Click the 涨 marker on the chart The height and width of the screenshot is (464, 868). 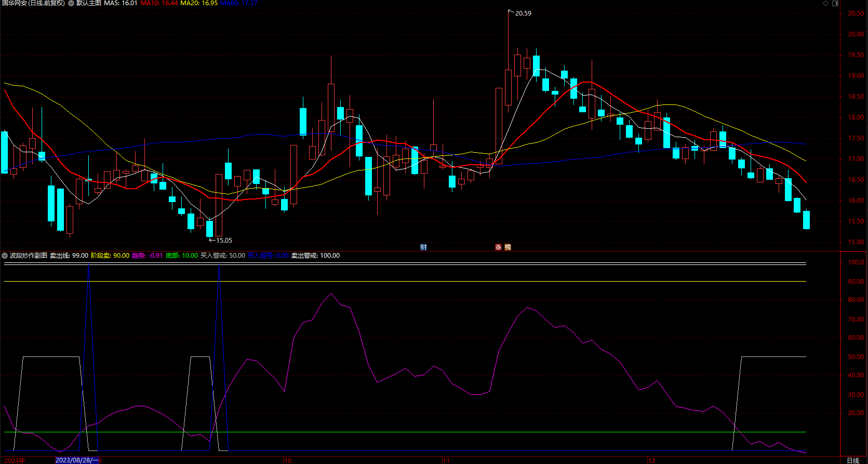[498, 247]
